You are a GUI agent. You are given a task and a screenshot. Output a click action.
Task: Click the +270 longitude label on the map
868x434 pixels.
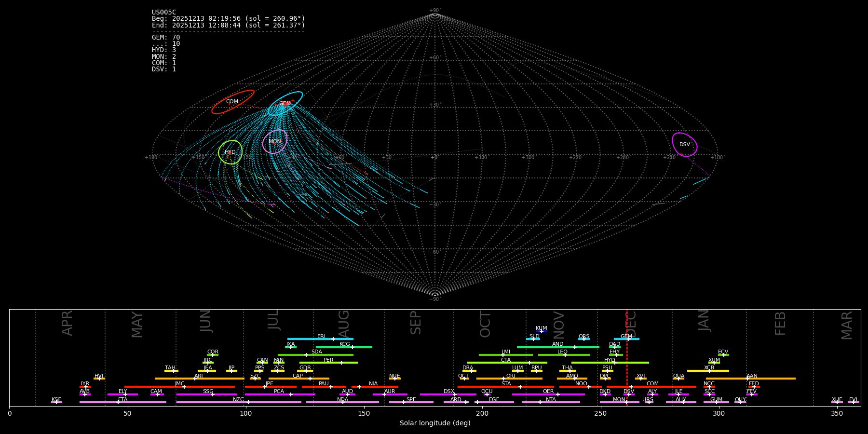(x=575, y=157)
